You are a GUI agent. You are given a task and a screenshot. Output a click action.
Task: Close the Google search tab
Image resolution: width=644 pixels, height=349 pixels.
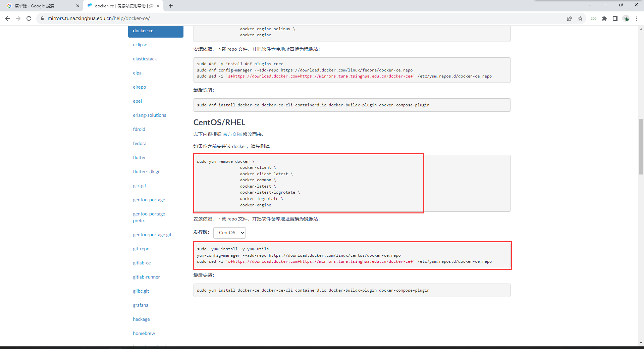[78, 6]
